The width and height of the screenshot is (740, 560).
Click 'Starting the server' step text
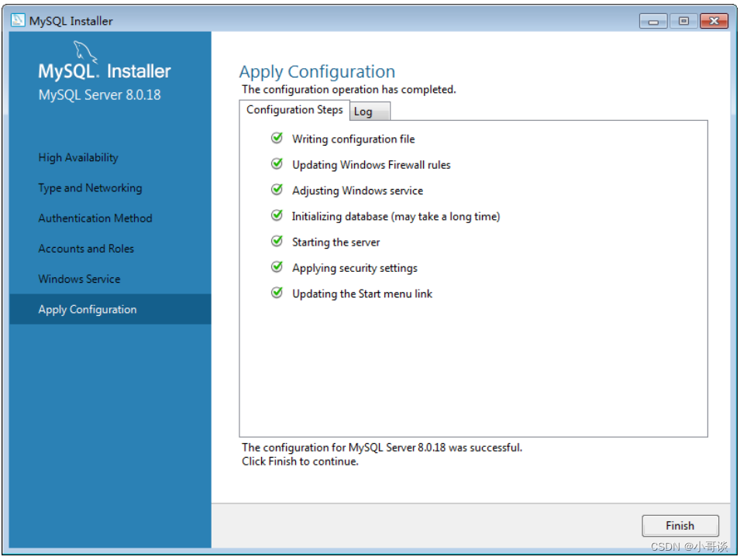[x=336, y=242]
